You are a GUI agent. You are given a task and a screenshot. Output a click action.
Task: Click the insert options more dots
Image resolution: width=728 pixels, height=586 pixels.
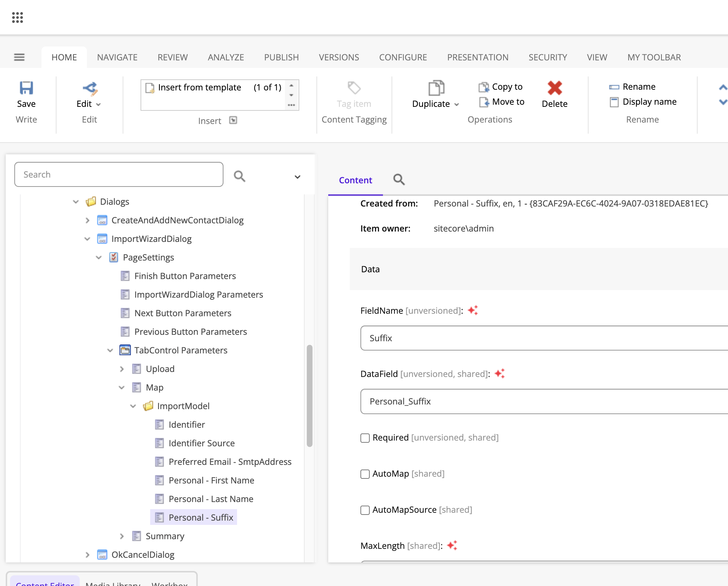click(291, 105)
